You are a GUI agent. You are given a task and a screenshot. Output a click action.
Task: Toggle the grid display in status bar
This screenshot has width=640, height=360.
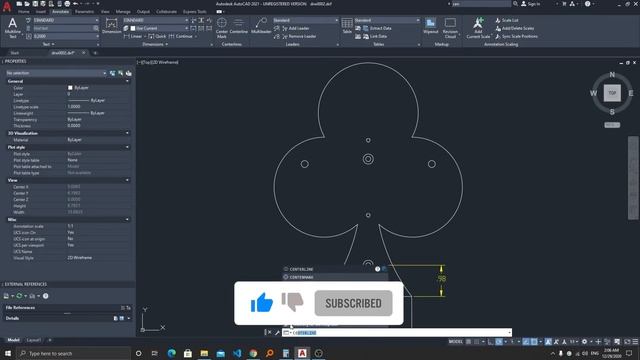pyautogui.click(x=468, y=342)
